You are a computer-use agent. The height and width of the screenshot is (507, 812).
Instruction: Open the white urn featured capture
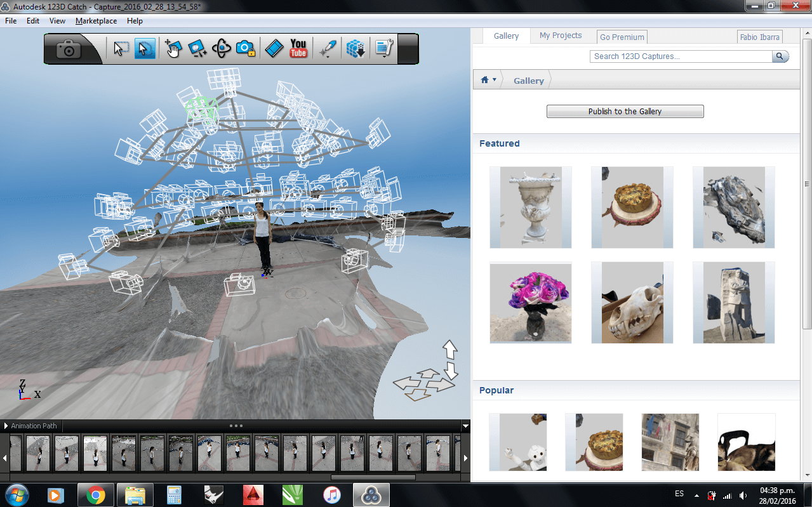tap(531, 207)
